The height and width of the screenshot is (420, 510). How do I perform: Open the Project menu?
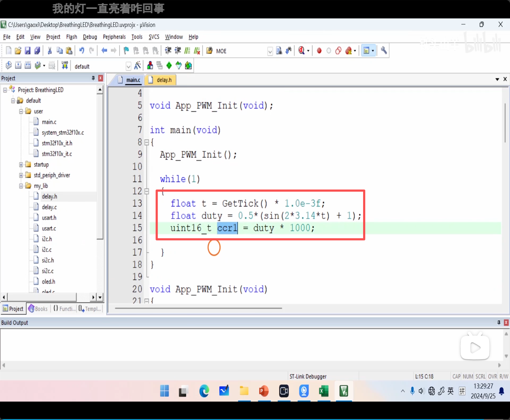click(x=53, y=37)
